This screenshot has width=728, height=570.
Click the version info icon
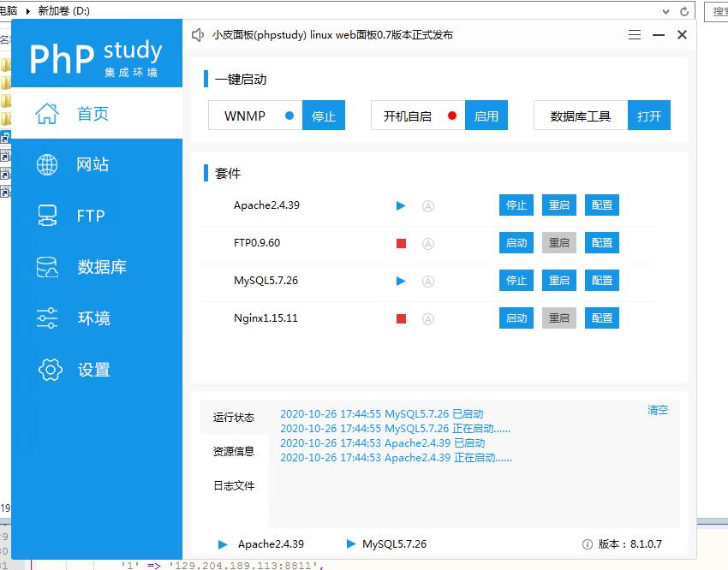[588, 544]
